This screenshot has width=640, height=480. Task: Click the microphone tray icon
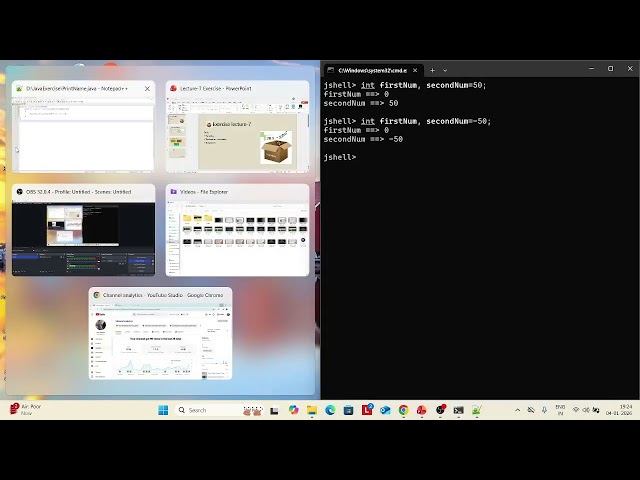544,410
